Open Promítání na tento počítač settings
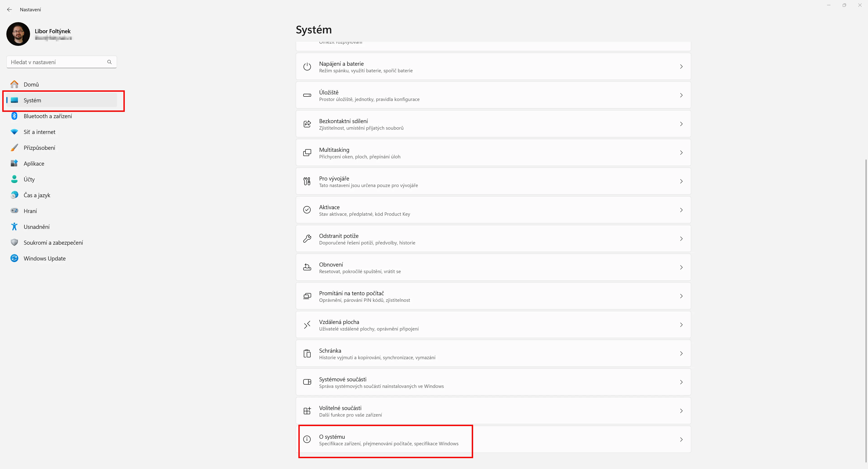 pyautogui.click(x=493, y=296)
